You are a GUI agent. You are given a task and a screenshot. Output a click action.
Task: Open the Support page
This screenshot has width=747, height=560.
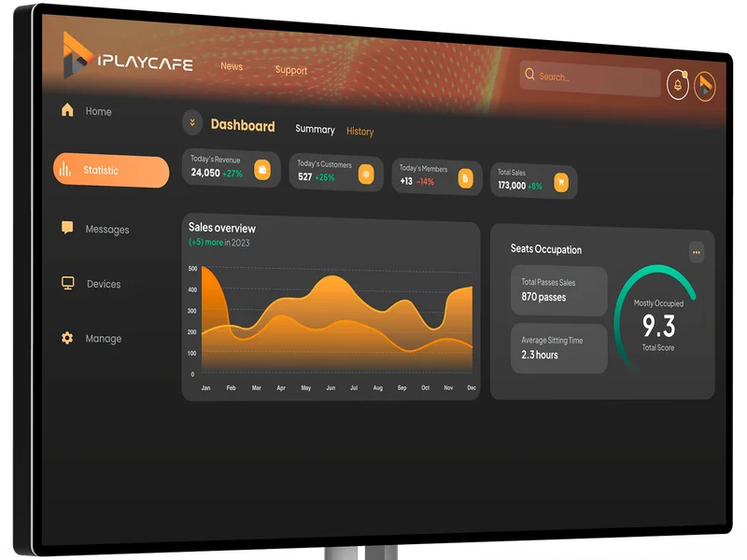[x=291, y=69]
